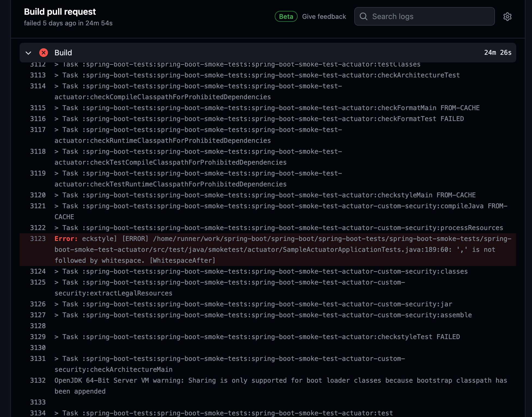532x417 pixels.
Task: Open the Give feedback link
Action: [324, 17]
